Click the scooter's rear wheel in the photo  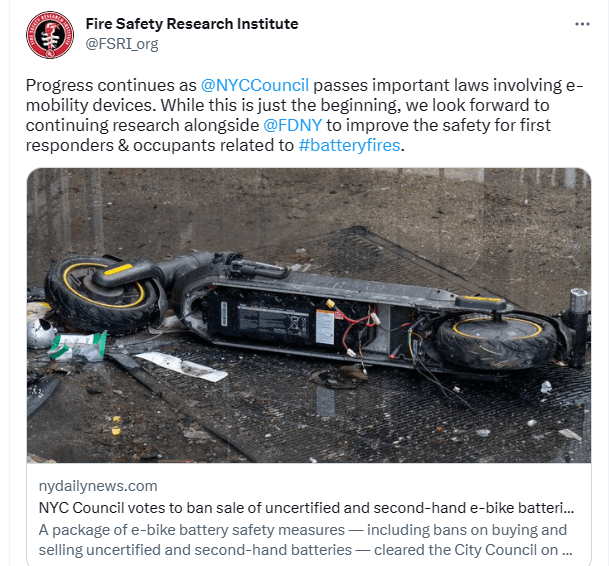click(x=498, y=340)
